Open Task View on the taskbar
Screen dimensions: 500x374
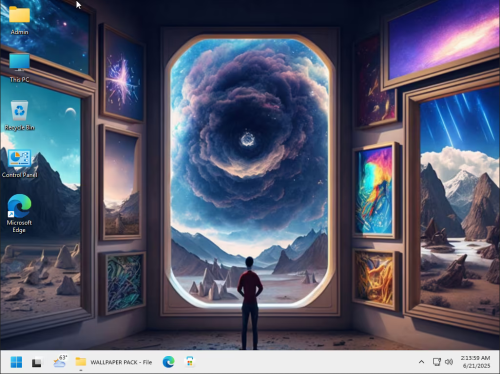tap(37, 362)
